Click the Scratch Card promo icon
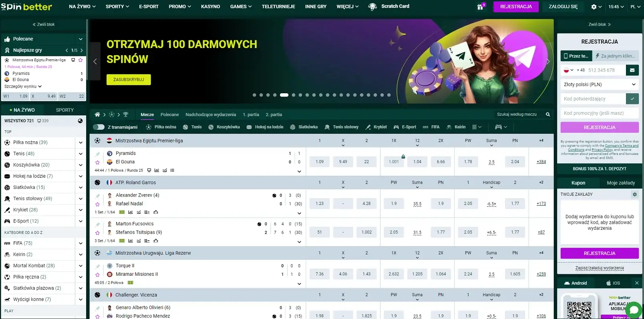The image size is (644, 319). (x=372, y=6)
